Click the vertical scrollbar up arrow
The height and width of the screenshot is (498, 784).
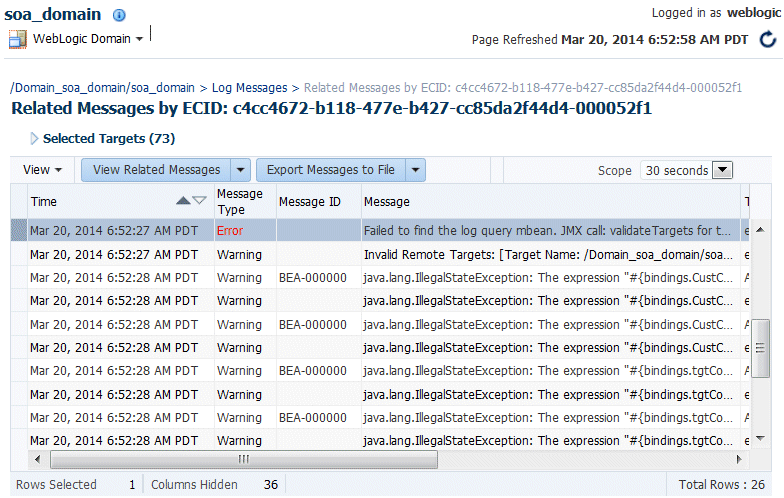coord(760,230)
